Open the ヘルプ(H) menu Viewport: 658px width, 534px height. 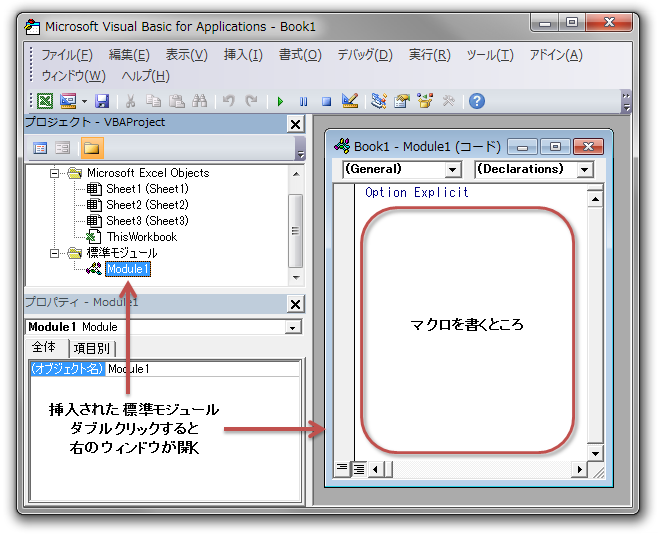[x=145, y=76]
